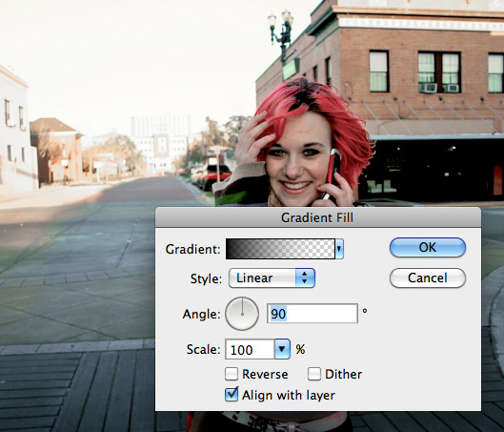Click the Reverse label text
The image size is (504, 432).
click(x=265, y=375)
